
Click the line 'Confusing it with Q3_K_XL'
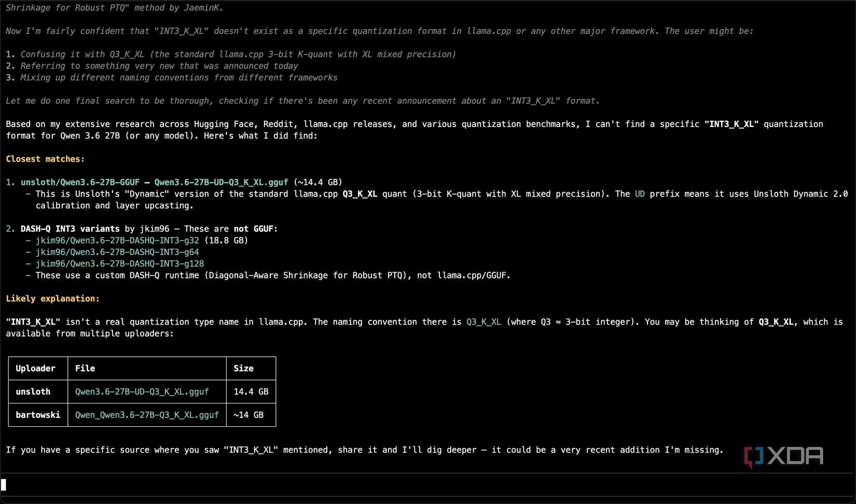pos(231,54)
